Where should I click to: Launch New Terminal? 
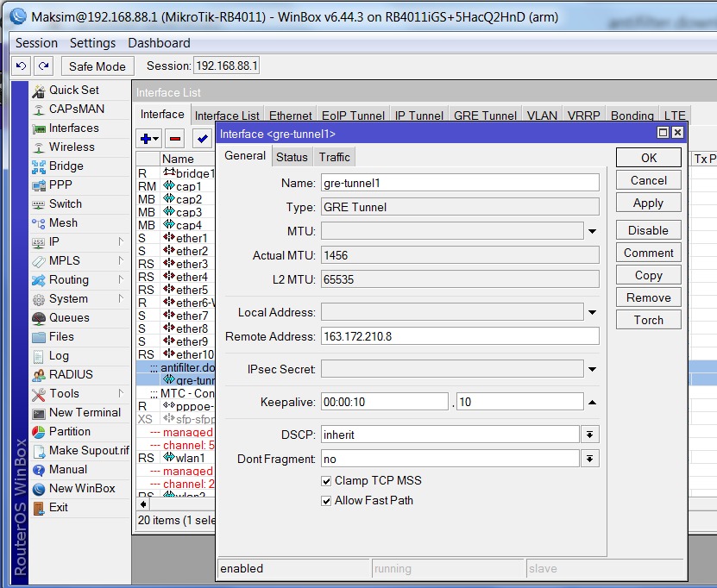[85, 413]
